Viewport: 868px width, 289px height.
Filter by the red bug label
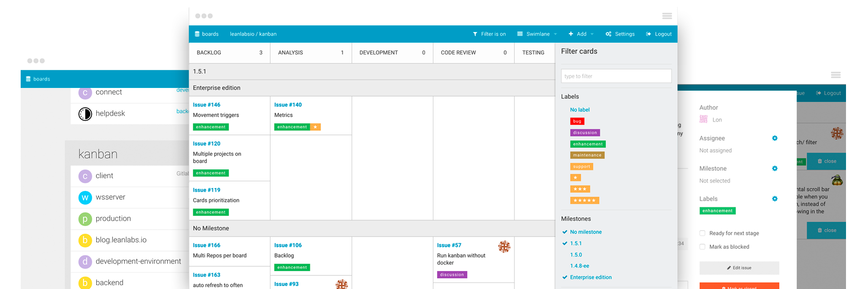[577, 121]
